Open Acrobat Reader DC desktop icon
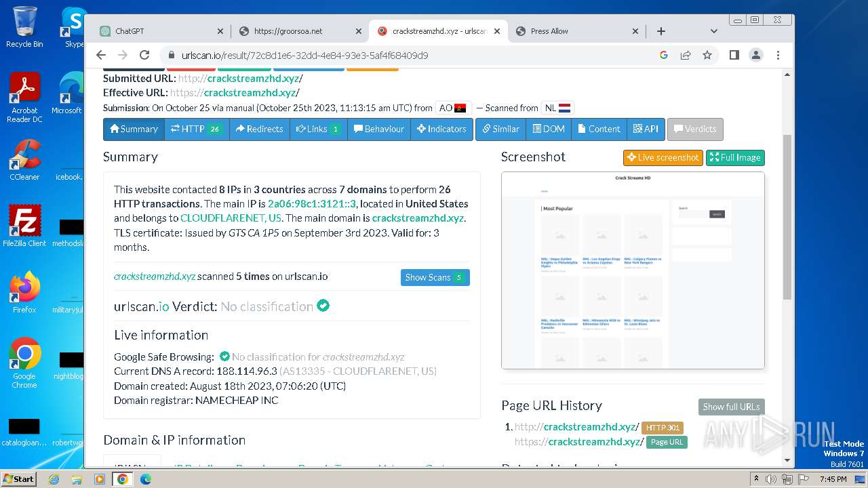Image resolution: width=868 pixels, height=488 pixels. (24, 98)
